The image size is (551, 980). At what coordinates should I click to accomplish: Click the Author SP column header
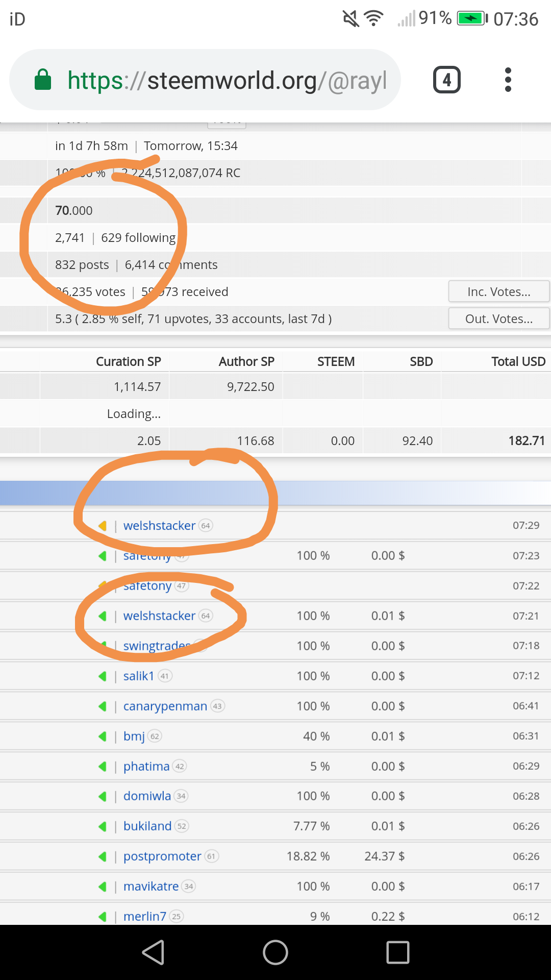tap(246, 361)
